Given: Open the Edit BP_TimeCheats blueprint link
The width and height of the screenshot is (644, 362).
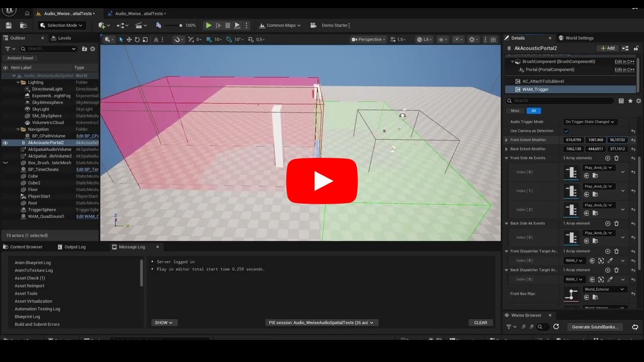Looking at the screenshot, I should click(88, 169).
